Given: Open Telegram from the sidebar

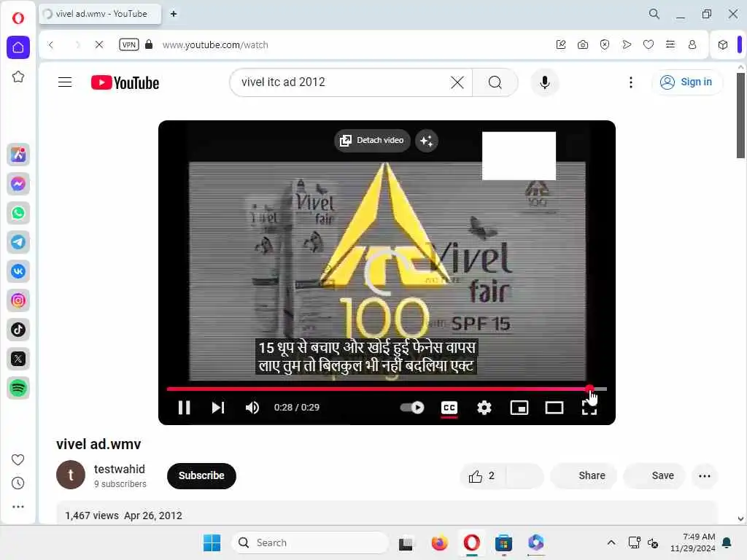Looking at the screenshot, I should pos(18,242).
